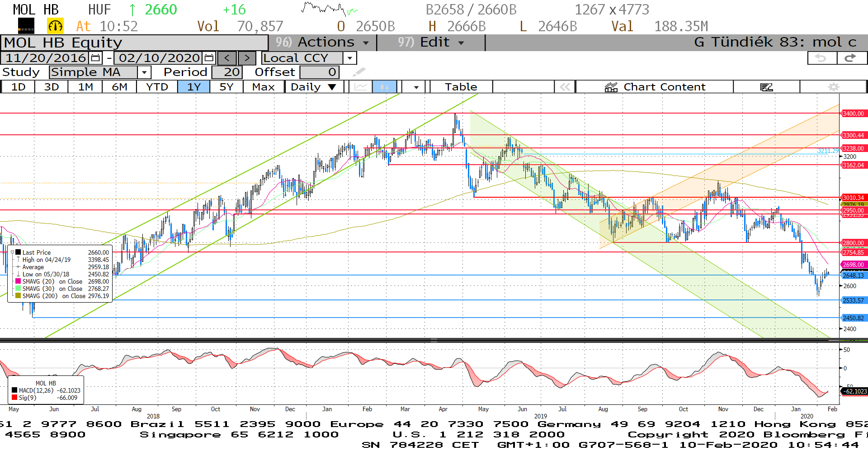Click the SMAVG (20) pink legend swatch

[x=18, y=281]
